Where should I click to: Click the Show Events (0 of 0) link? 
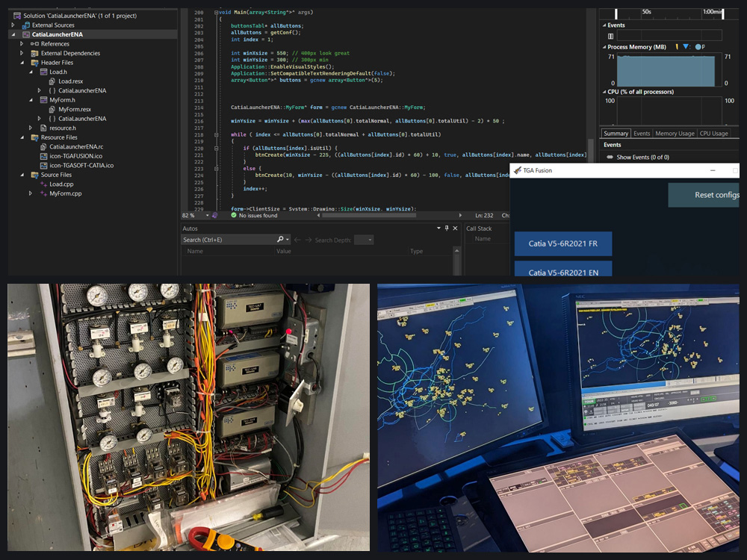(642, 157)
